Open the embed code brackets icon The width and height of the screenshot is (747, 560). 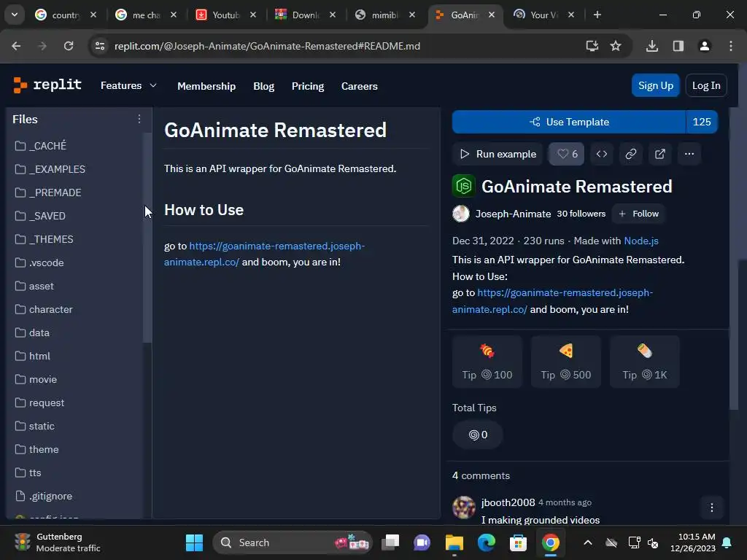tap(602, 154)
